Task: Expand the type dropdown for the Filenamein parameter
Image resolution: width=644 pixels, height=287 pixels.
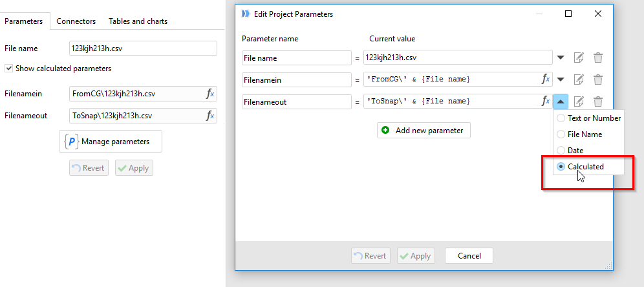Action: [561, 80]
